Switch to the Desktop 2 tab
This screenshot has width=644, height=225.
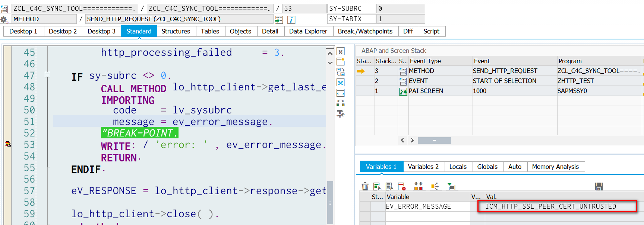(63, 31)
